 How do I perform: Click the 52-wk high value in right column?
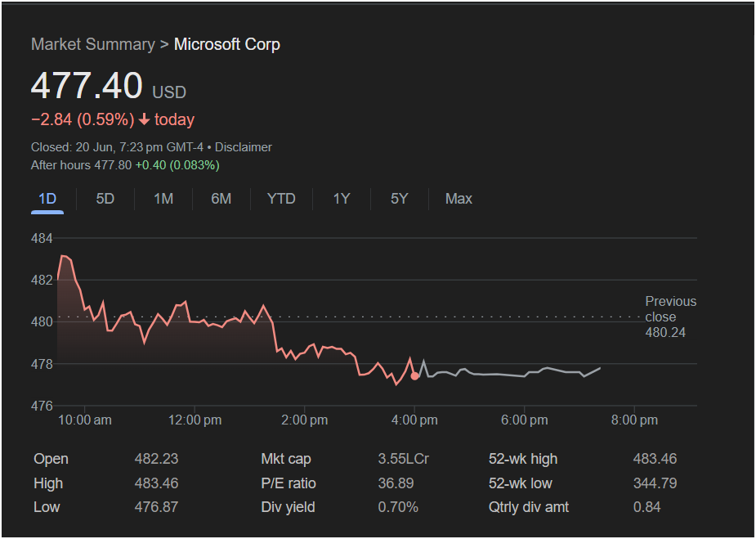coord(655,459)
